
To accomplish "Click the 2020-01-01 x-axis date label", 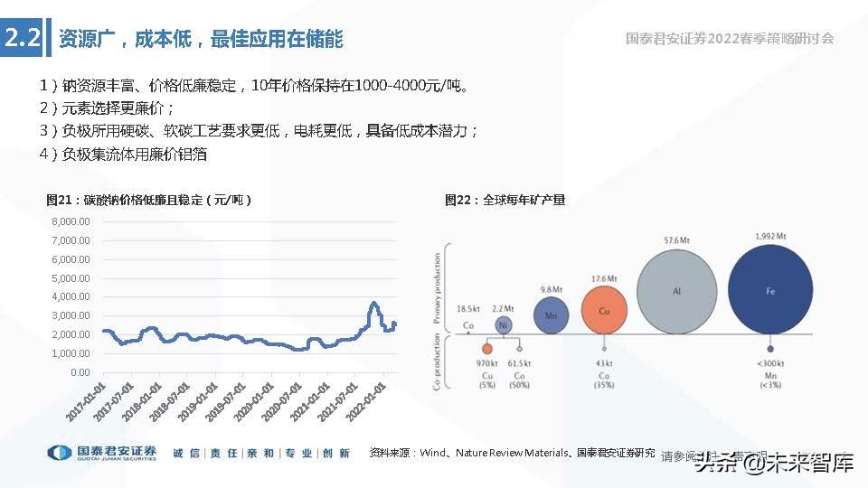I will (x=254, y=401).
